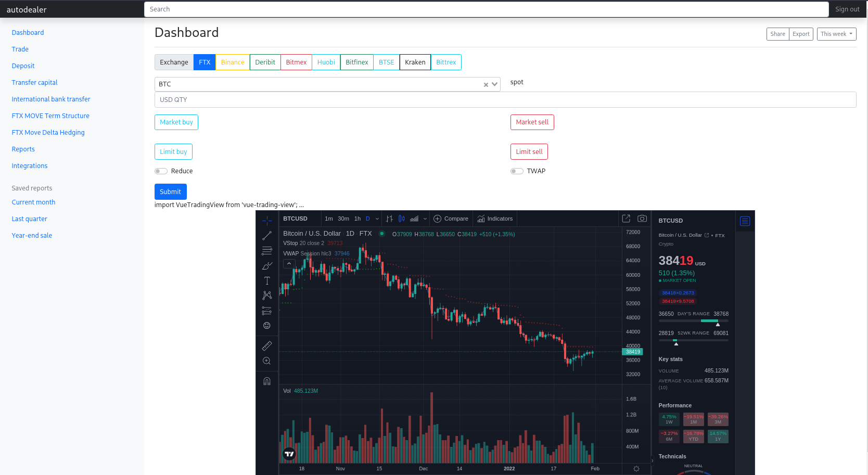Image resolution: width=868 pixels, height=475 pixels.
Task: Toggle the magnet mode icon
Action: (267, 381)
